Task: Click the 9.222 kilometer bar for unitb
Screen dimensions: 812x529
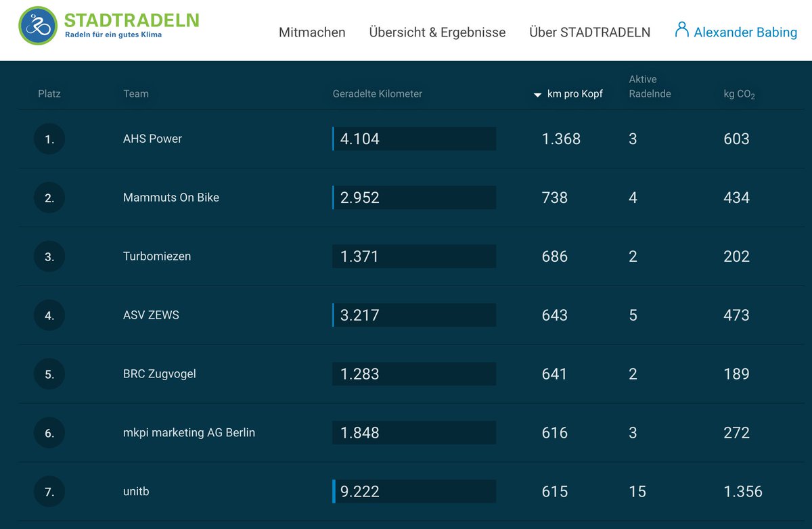Action: [x=414, y=492]
